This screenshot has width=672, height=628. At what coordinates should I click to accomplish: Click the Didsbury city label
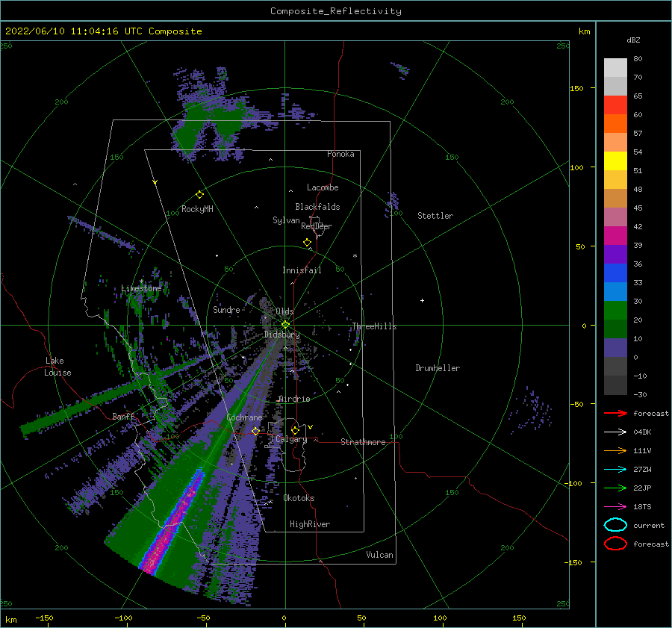281,335
